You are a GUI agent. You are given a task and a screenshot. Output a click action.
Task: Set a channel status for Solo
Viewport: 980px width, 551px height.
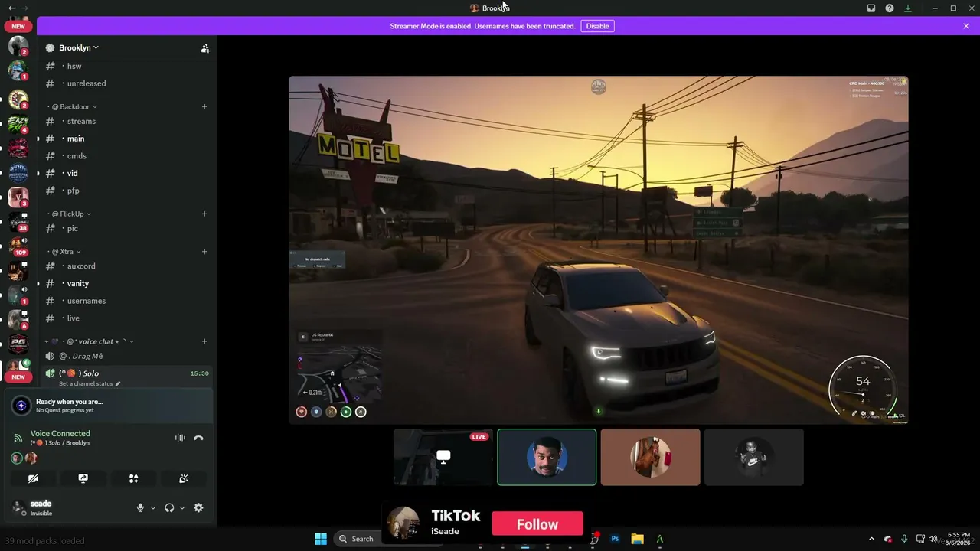pos(90,383)
